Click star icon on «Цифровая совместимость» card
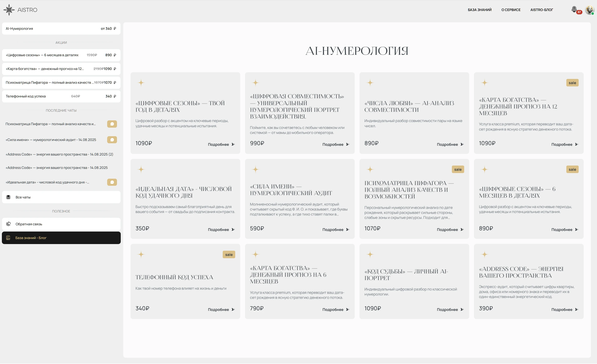This screenshot has height=364, width=597. 255,83
